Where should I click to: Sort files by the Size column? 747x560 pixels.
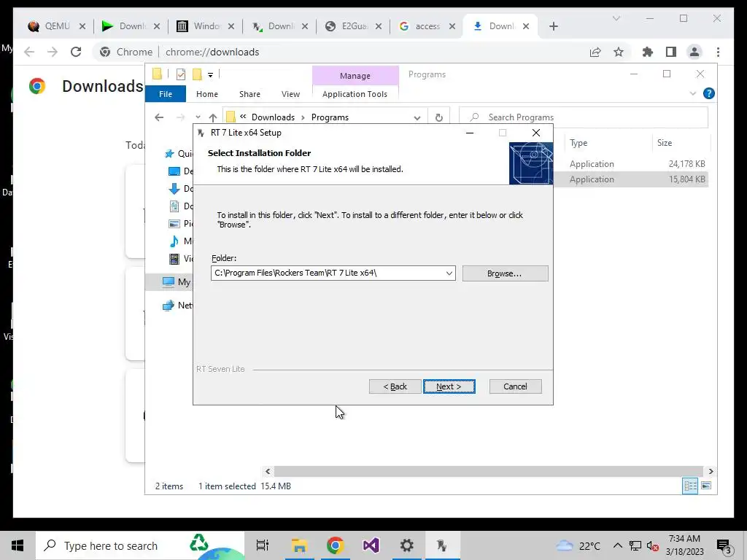click(665, 142)
